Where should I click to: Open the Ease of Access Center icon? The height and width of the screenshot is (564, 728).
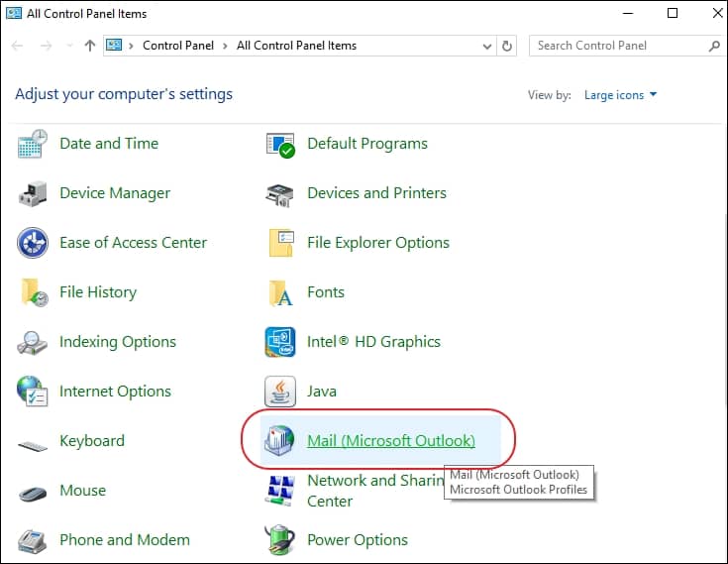point(32,243)
